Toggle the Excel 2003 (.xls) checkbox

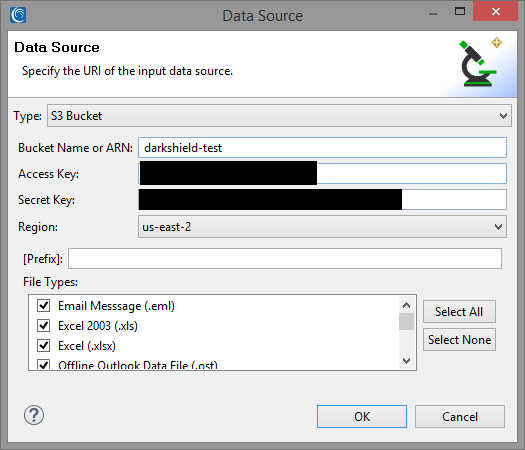point(44,325)
